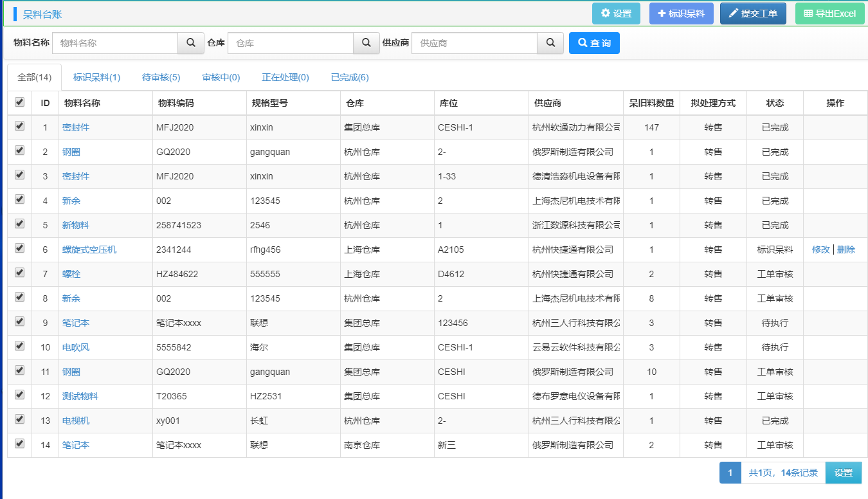Uncheck the checkbox for row ID 11
The height and width of the screenshot is (499, 868).
point(19,370)
